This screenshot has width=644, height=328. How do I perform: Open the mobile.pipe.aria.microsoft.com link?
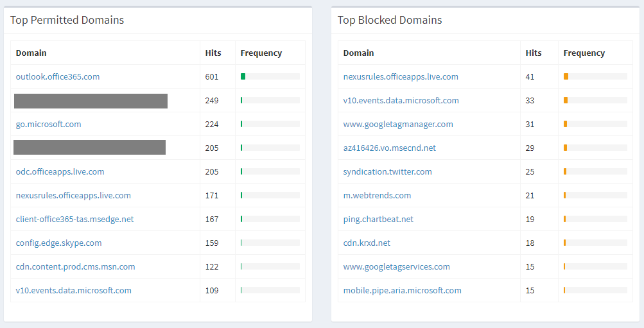[402, 291]
